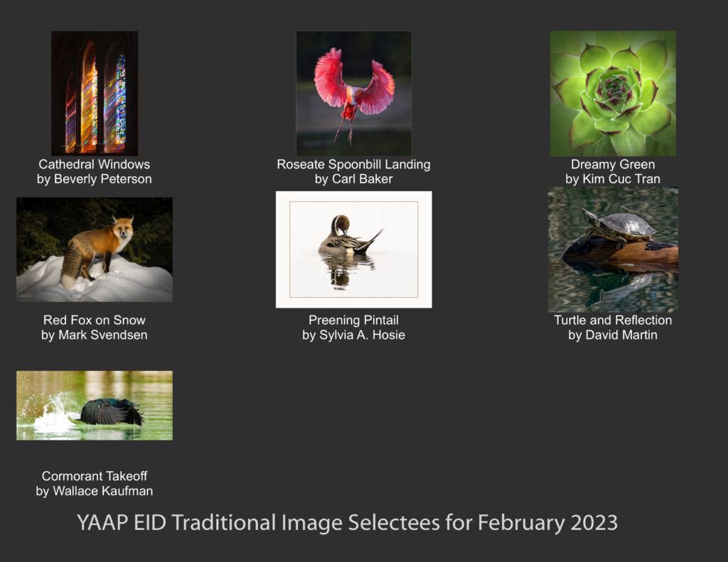Click the "by Beverly Peterson" credit

click(x=95, y=179)
